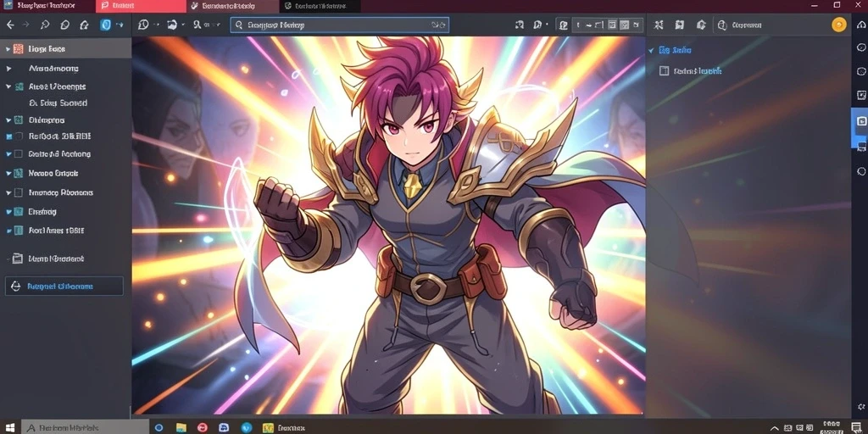Open the dropdown arrow next to the clock icon
868x434 pixels.
(x=157, y=25)
